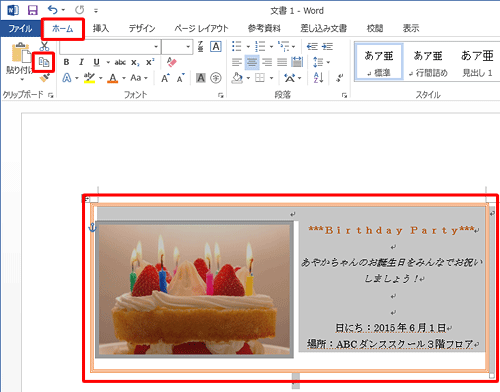Click the Undo arrow icon
This screenshot has height=392, width=500.
point(52,10)
